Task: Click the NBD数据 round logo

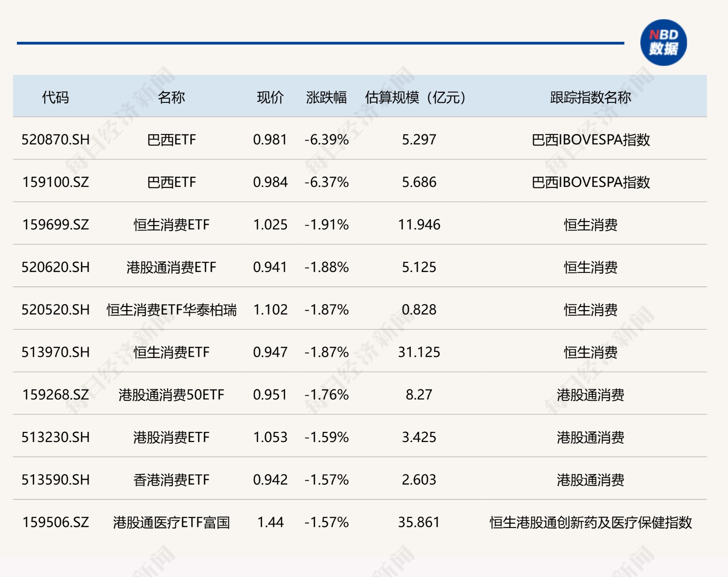Action: [x=663, y=43]
